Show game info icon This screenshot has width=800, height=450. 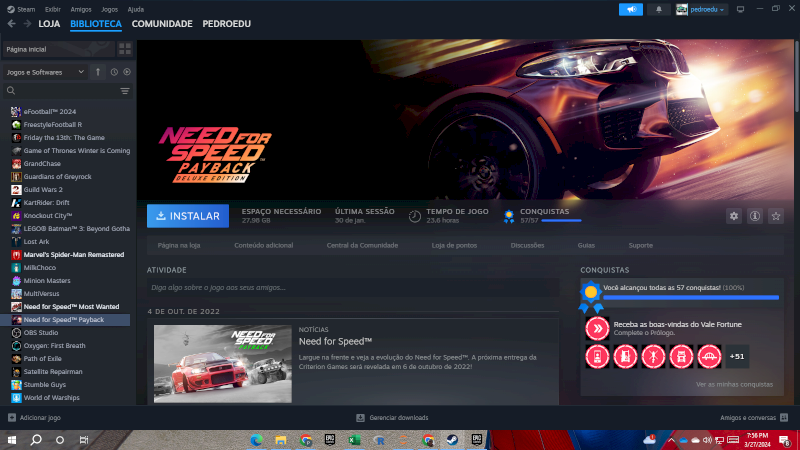(x=755, y=216)
